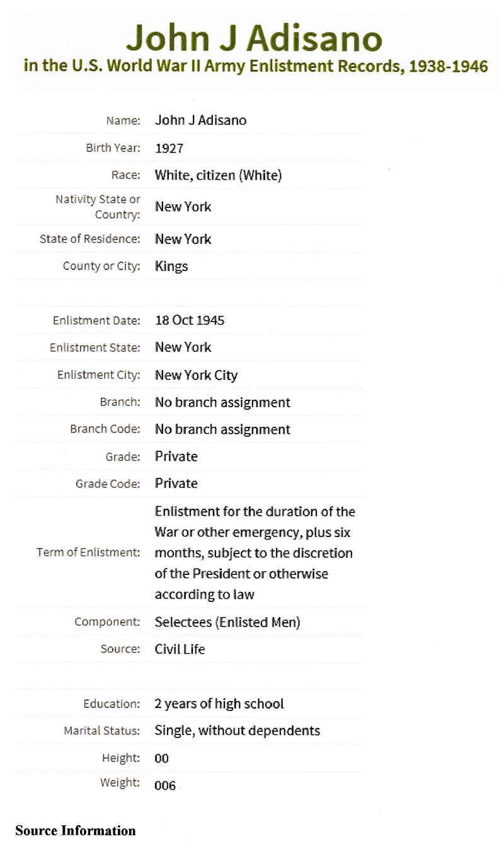Click the Grade value Private
The image size is (504, 851).
[x=176, y=456]
